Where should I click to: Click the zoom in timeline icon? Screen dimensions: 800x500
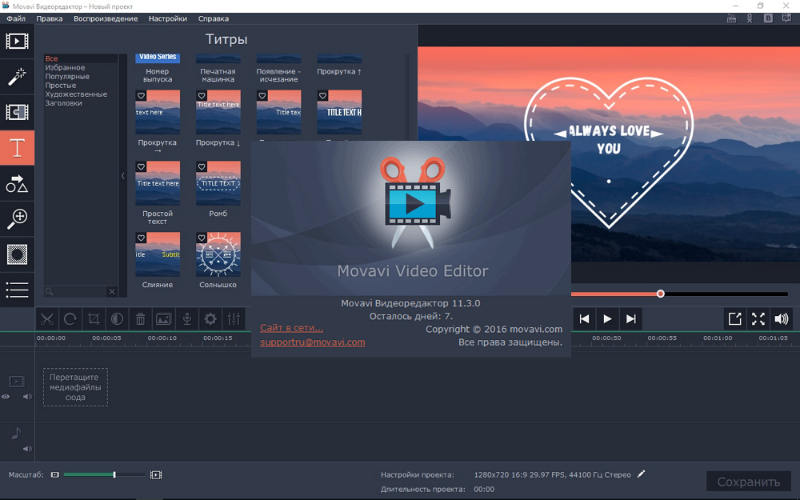156,475
